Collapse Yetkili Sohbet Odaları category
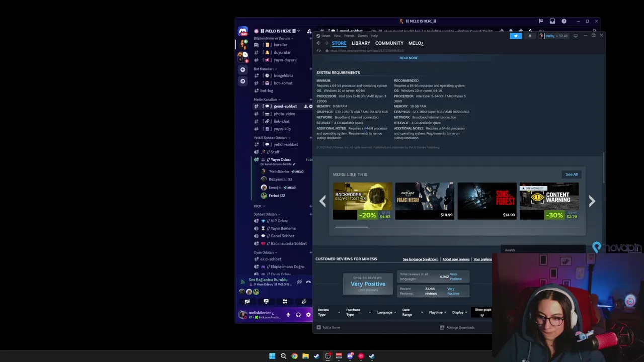644x362 pixels. tap(272, 138)
